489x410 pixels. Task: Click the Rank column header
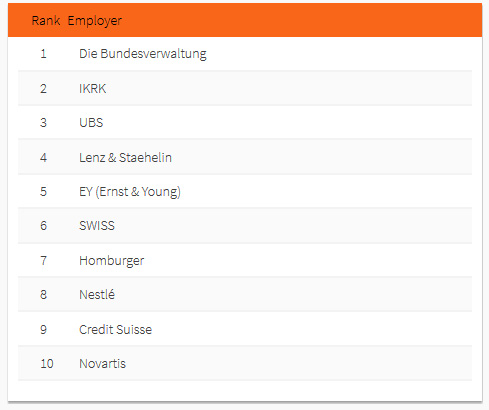coord(46,21)
